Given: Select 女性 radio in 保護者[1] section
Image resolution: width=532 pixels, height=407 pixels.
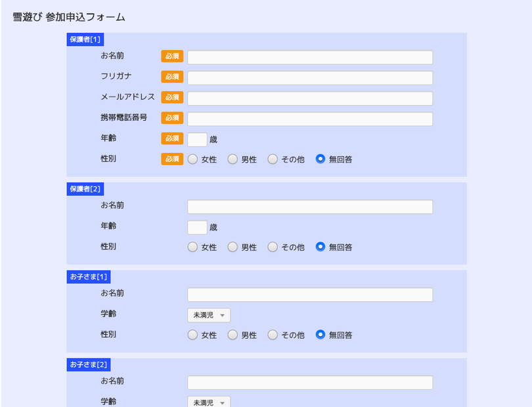Looking at the screenshot, I should tap(192, 159).
